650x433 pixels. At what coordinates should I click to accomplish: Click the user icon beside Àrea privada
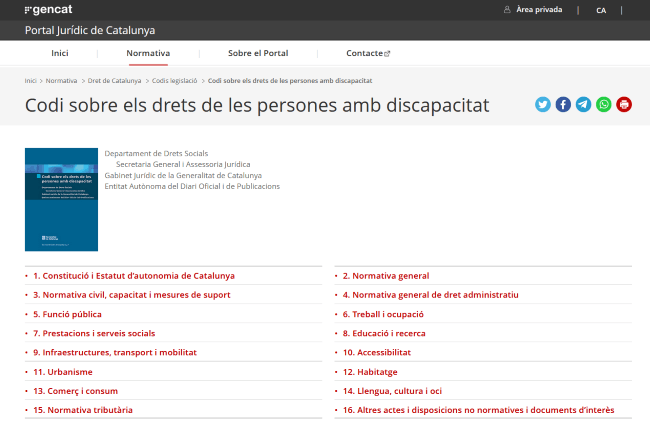(507, 10)
